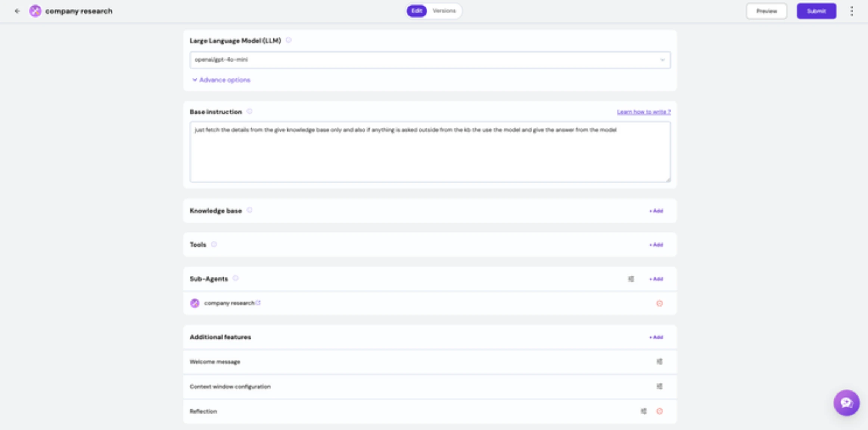Configure Reflection settings icon
868x430 pixels.
click(x=644, y=411)
